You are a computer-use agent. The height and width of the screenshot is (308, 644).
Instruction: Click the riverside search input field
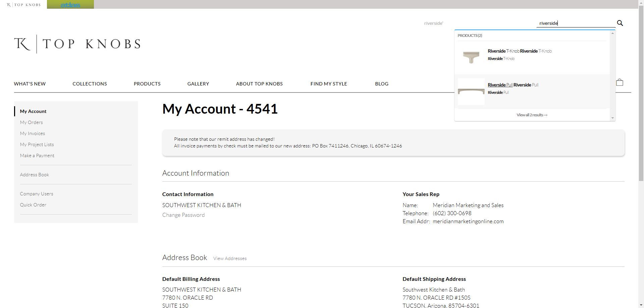576,23
